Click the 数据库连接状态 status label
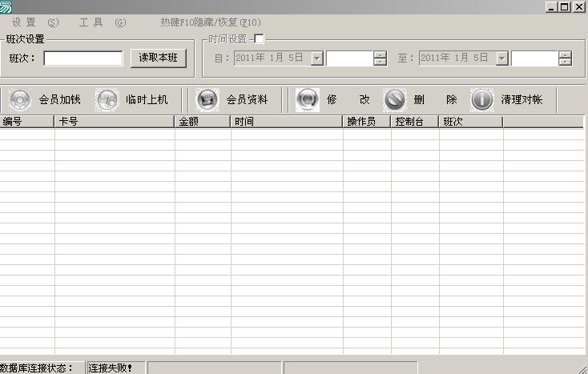 tap(36, 368)
